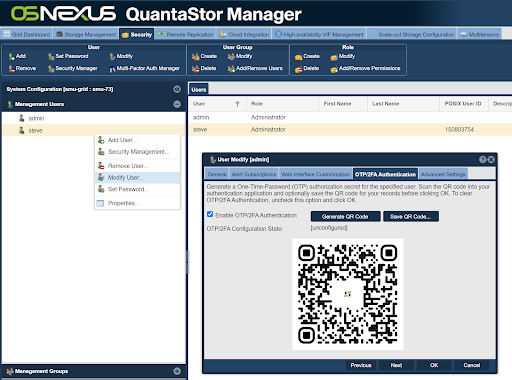Click the First Name column header
Screen dimensions: 512x380
343,104
